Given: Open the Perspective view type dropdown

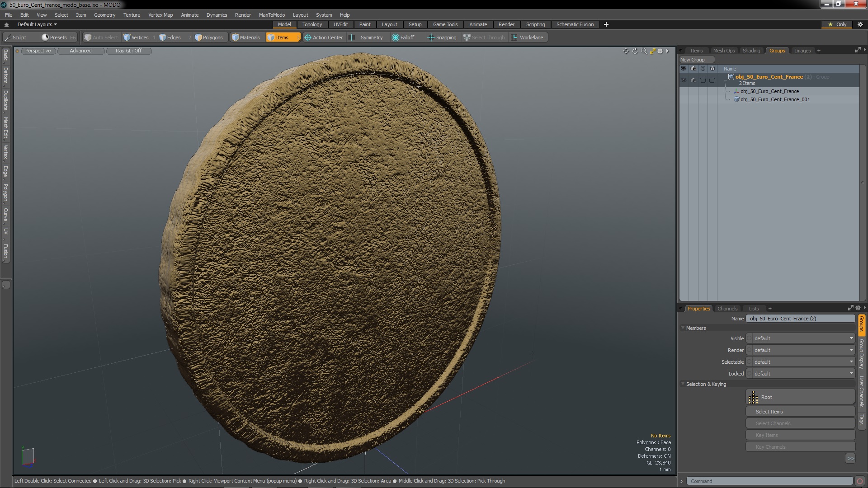Looking at the screenshot, I should tap(38, 51).
